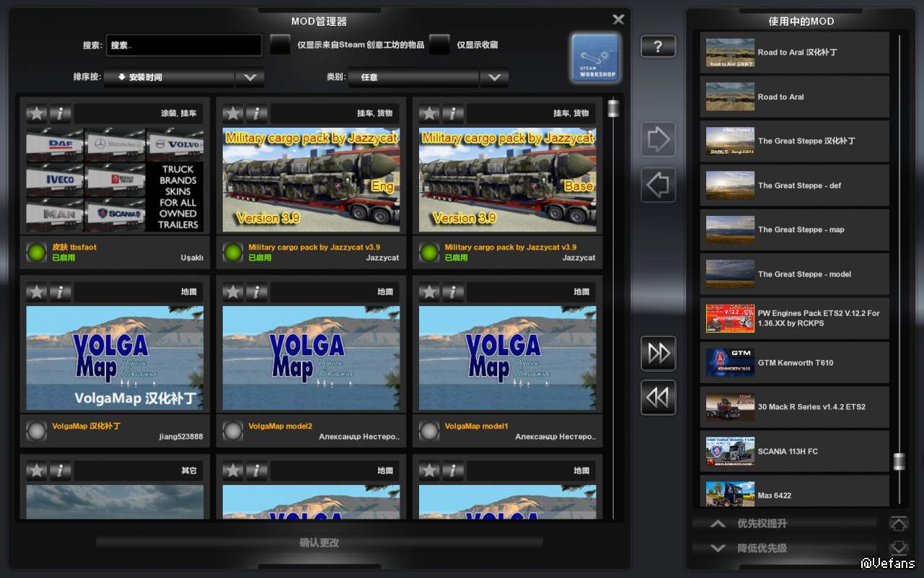The height and width of the screenshot is (578, 924).
Task: Open the Steam Workshop button
Action: tap(595, 58)
